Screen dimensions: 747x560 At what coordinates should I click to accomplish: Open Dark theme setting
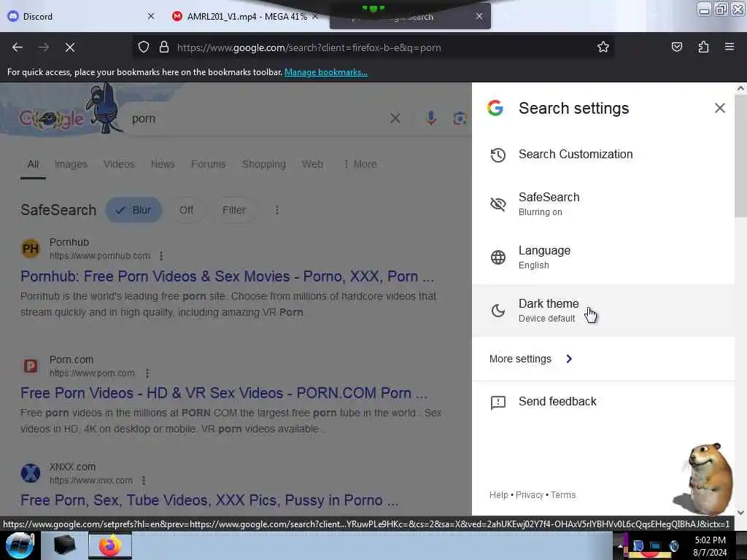(x=603, y=311)
